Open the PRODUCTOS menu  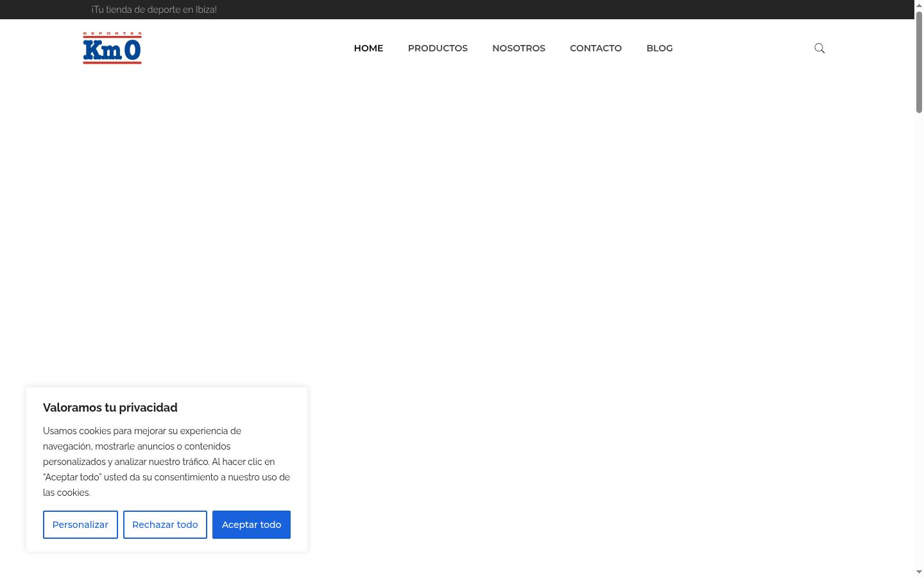coord(438,48)
